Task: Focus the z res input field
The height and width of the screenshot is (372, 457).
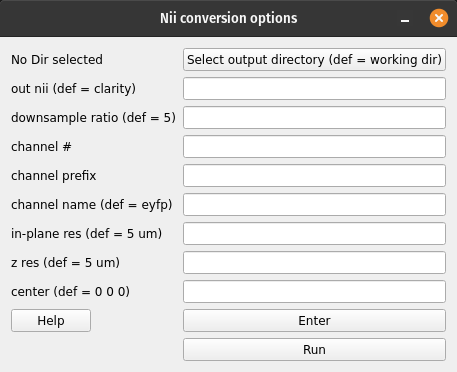Action: [x=314, y=263]
